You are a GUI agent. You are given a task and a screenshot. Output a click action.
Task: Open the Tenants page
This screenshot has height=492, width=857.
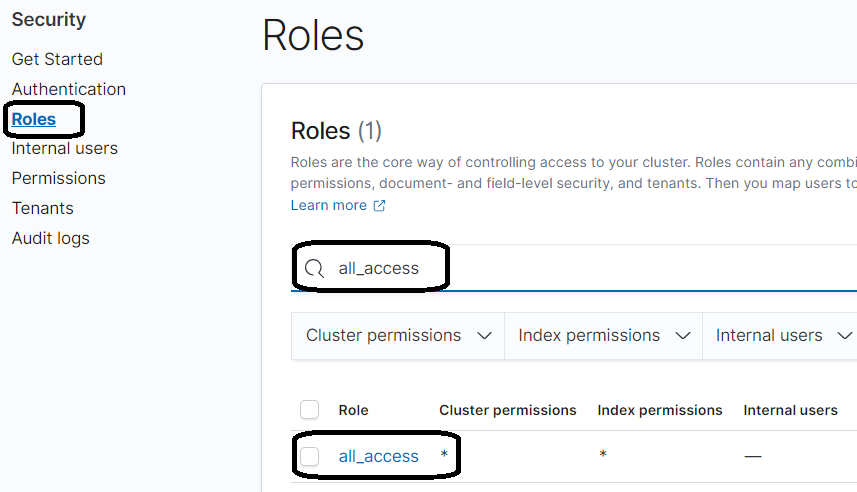pyautogui.click(x=43, y=208)
